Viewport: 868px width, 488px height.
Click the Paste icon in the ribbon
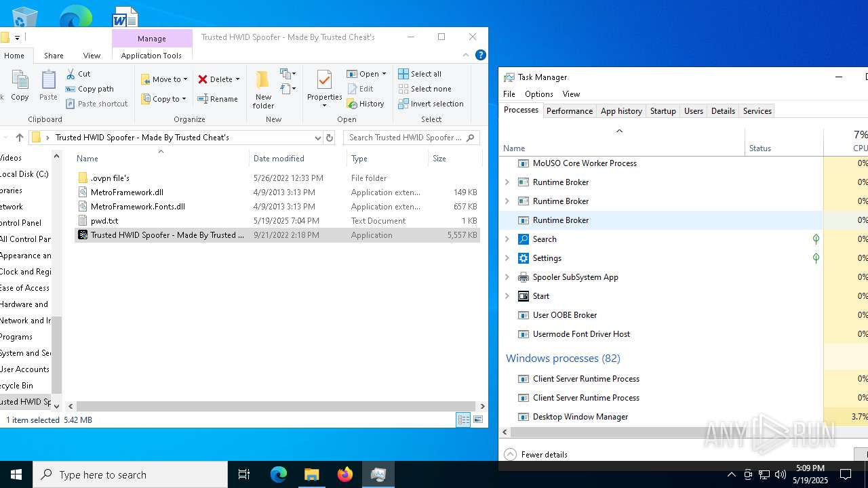click(x=48, y=86)
